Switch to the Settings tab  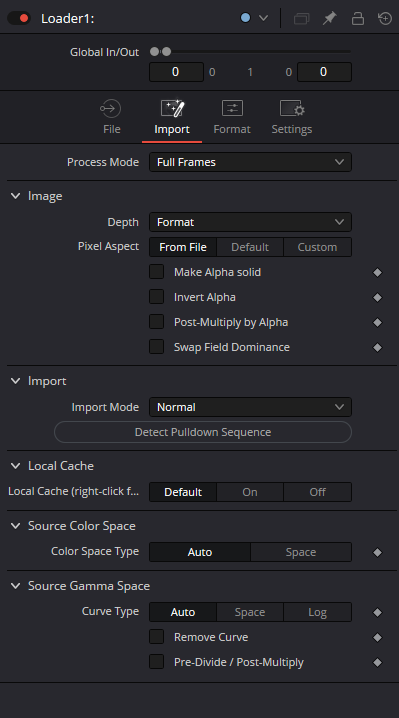tap(292, 118)
